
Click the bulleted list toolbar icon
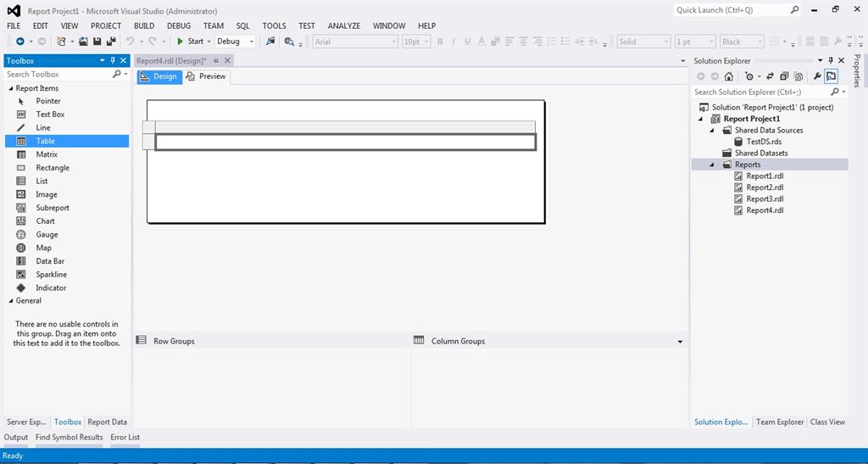click(x=565, y=42)
